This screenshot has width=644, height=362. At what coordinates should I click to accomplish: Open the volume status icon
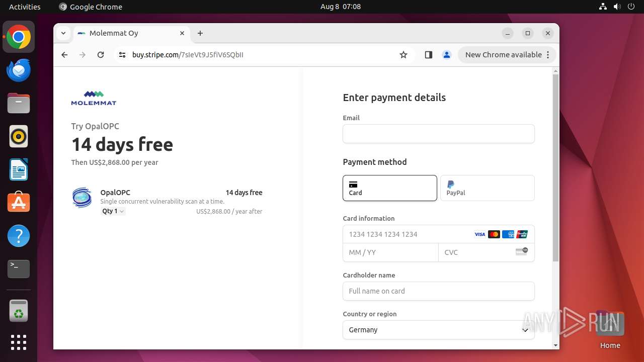[x=617, y=7]
